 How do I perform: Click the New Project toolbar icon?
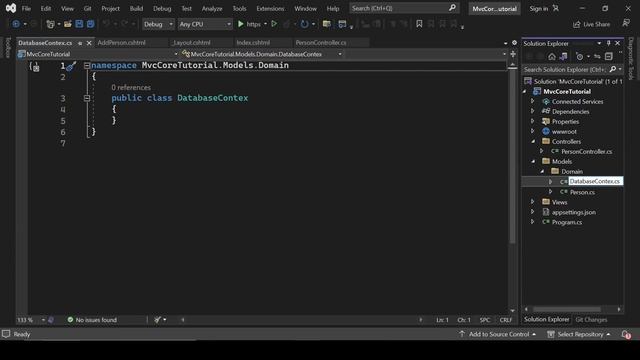coord(50,24)
